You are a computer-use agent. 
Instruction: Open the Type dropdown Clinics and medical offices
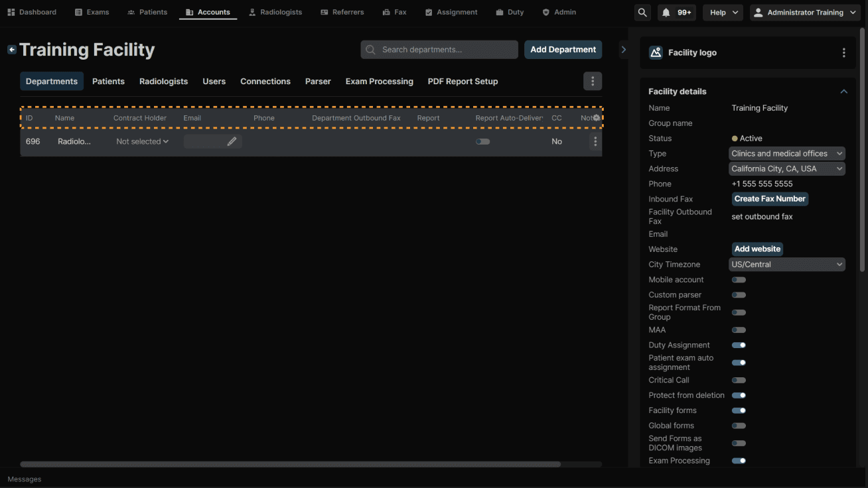pyautogui.click(x=787, y=154)
